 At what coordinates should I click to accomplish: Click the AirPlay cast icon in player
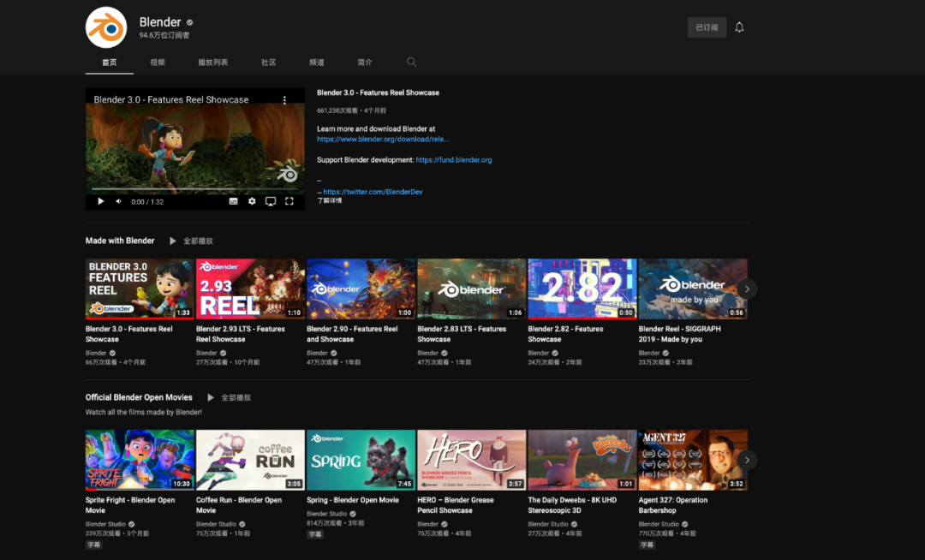tap(270, 201)
